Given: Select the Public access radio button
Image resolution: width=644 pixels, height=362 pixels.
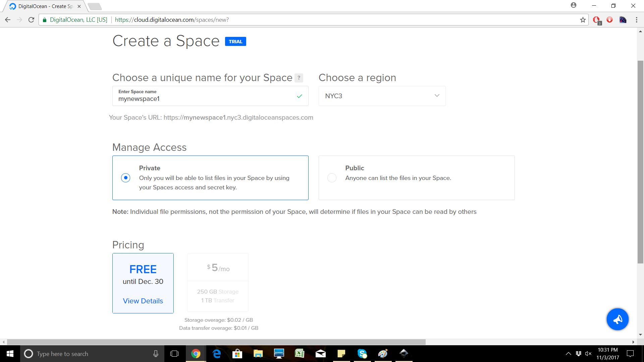Looking at the screenshot, I should 332,178.
